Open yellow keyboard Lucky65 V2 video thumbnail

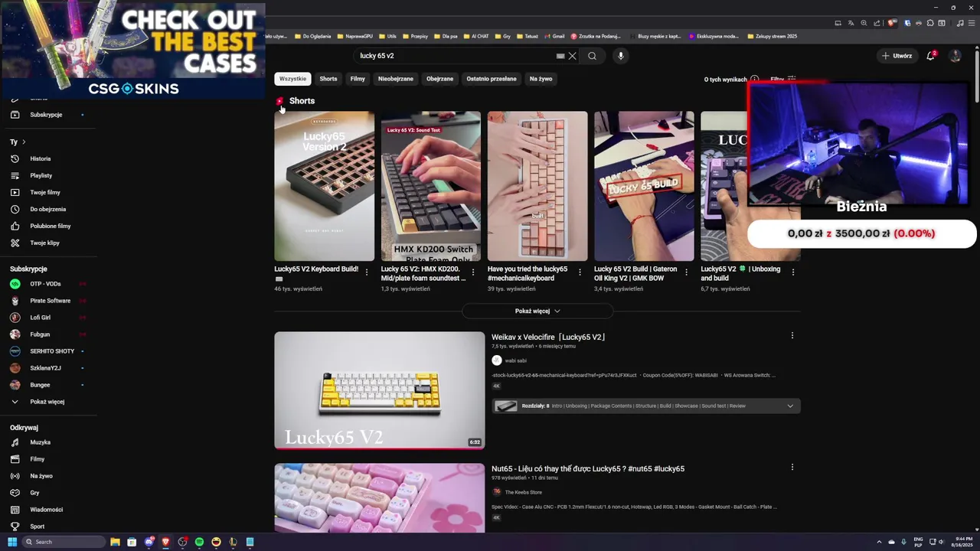pyautogui.click(x=380, y=390)
